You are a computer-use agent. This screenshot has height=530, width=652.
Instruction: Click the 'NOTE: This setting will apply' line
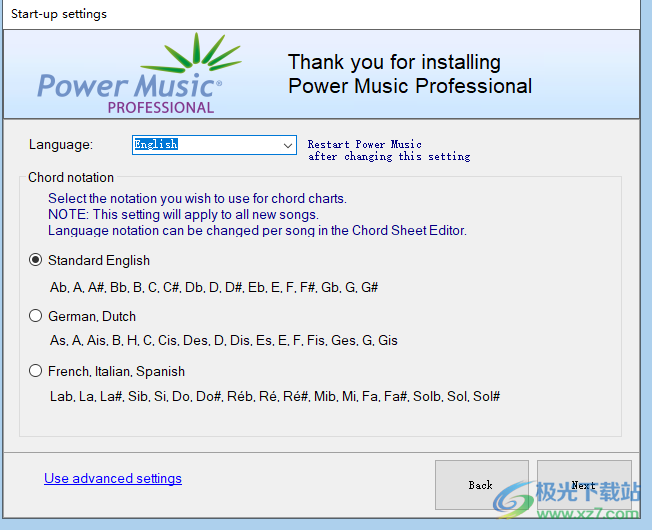pos(183,214)
